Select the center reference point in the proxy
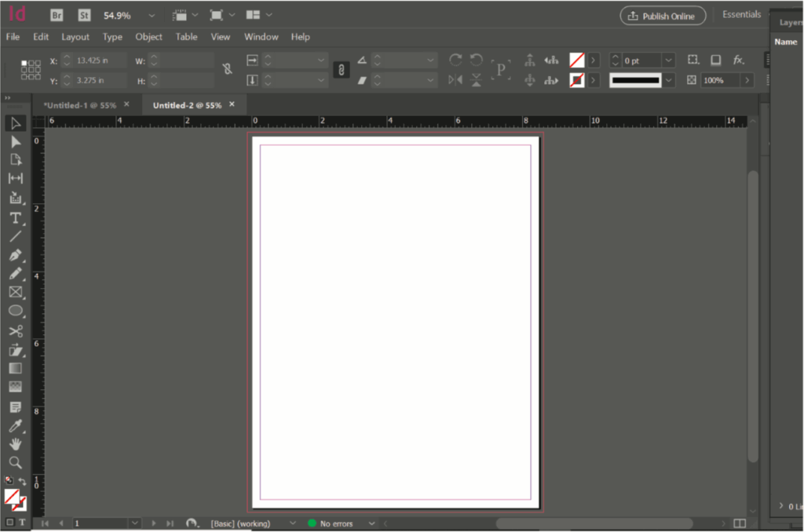 (x=31, y=70)
